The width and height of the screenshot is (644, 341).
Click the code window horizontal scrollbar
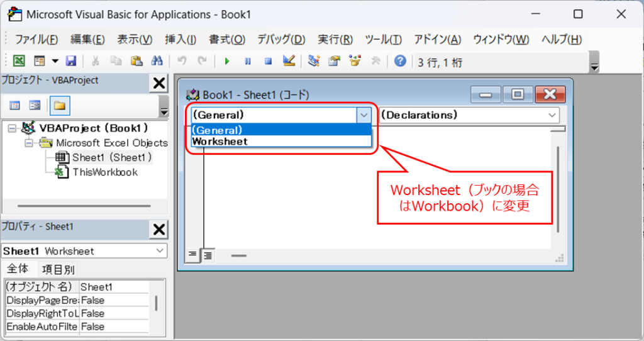[x=239, y=255]
